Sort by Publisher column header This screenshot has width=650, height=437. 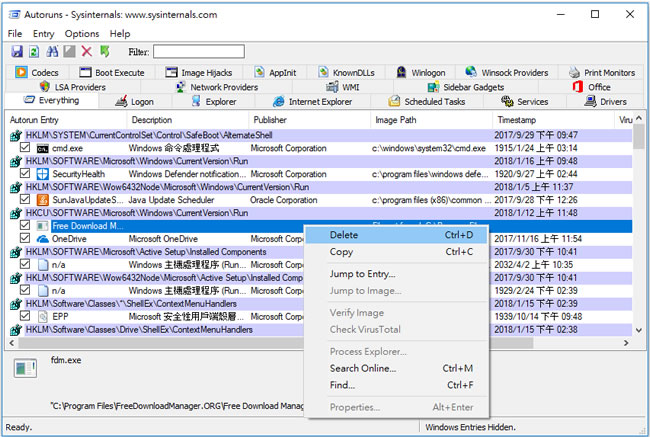309,120
